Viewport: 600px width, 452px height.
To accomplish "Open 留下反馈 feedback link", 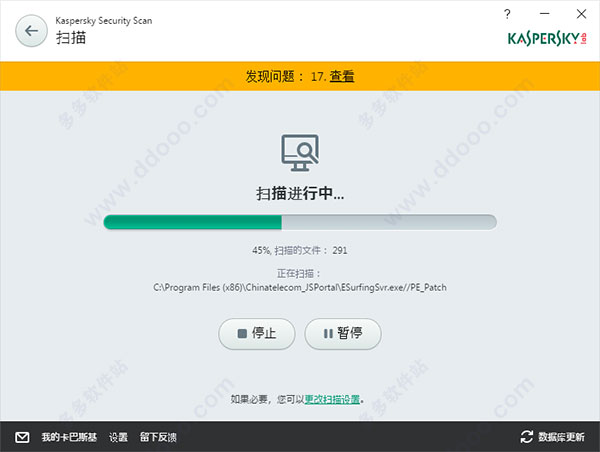I will click(158, 437).
